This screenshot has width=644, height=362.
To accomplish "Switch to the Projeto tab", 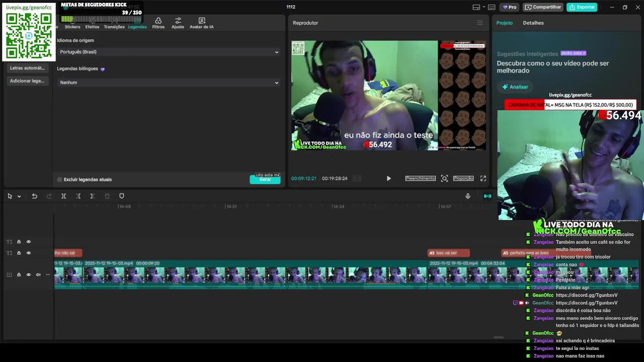I will click(505, 23).
